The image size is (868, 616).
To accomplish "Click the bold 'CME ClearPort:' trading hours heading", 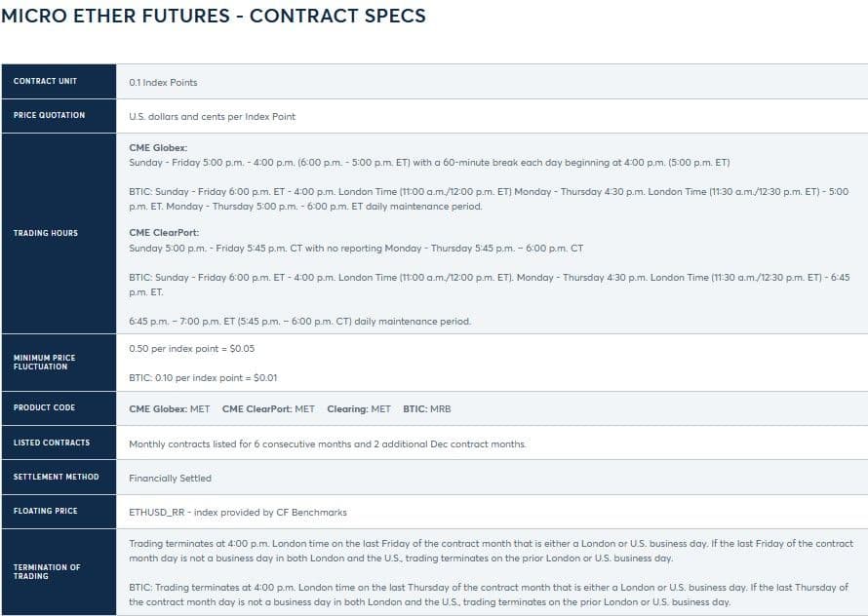I will tap(156, 233).
